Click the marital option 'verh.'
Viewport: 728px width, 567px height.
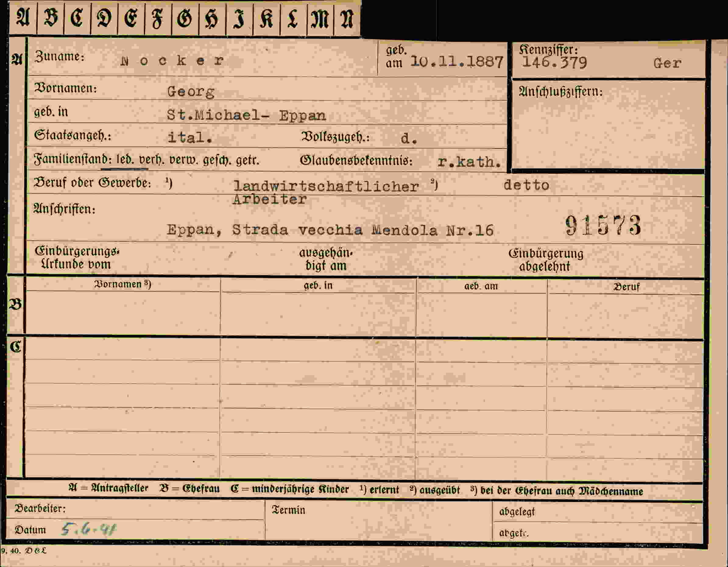(x=151, y=160)
